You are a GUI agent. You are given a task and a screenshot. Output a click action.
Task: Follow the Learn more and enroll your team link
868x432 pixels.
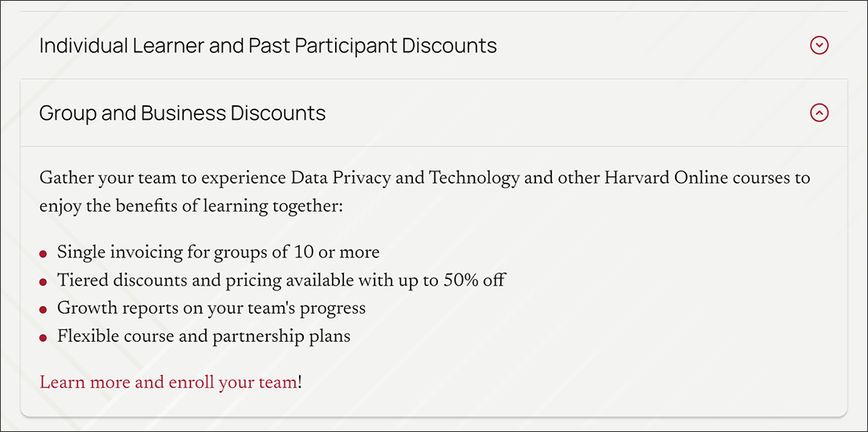tap(168, 382)
